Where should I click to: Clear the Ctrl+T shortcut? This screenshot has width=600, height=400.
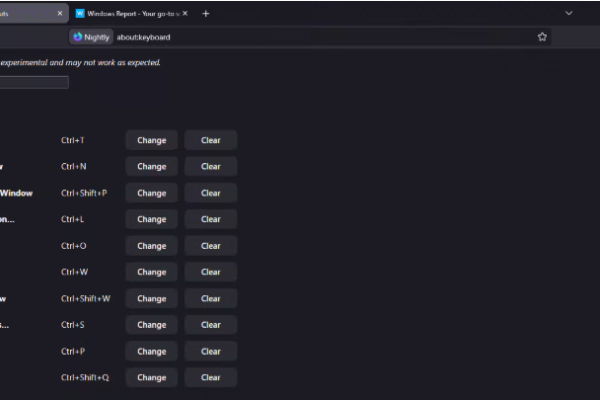pyautogui.click(x=210, y=140)
